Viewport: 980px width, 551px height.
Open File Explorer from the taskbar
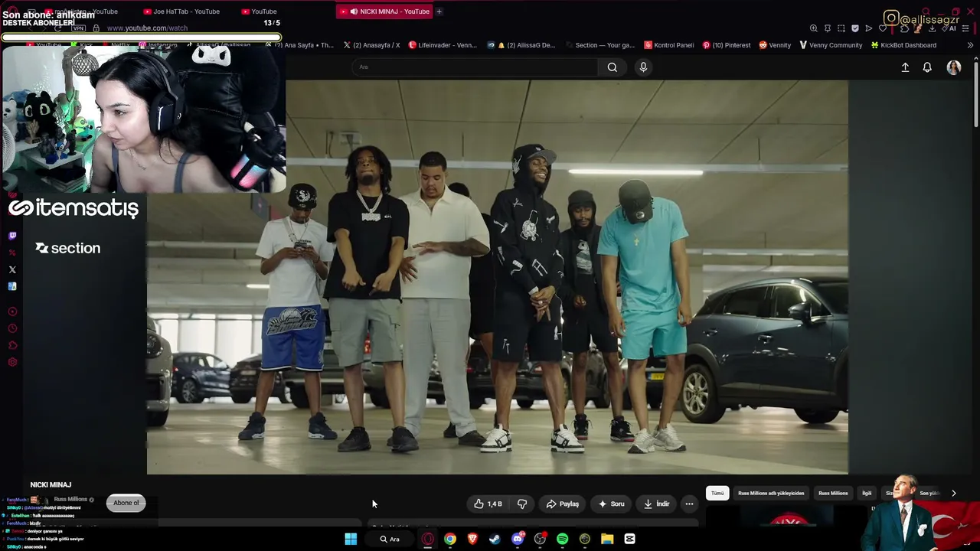click(607, 539)
